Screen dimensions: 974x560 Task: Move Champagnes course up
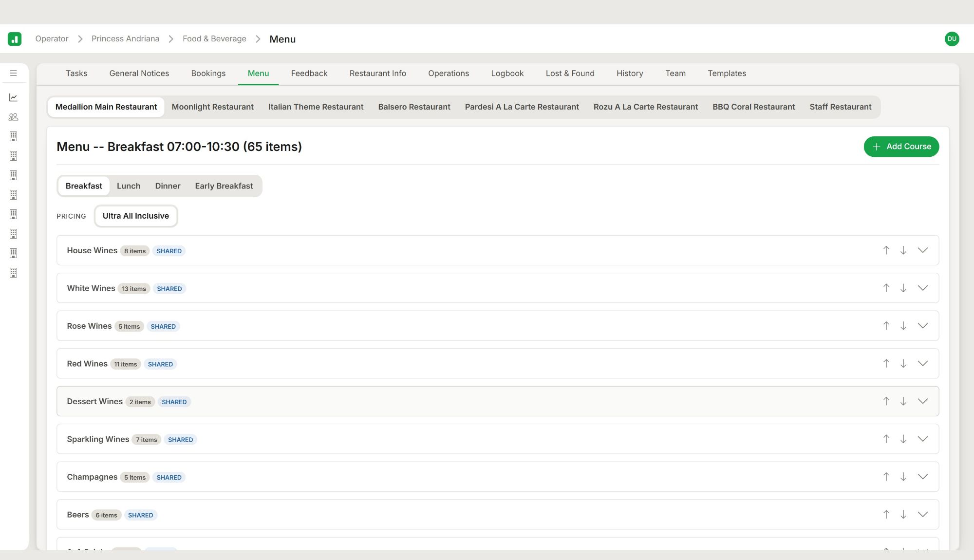pyautogui.click(x=886, y=477)
